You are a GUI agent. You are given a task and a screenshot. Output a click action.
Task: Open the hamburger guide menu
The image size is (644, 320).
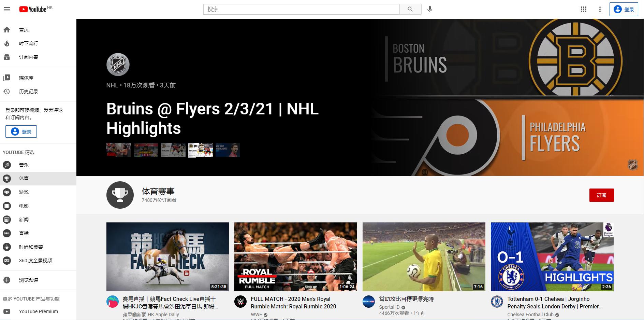tap(7, 9)
